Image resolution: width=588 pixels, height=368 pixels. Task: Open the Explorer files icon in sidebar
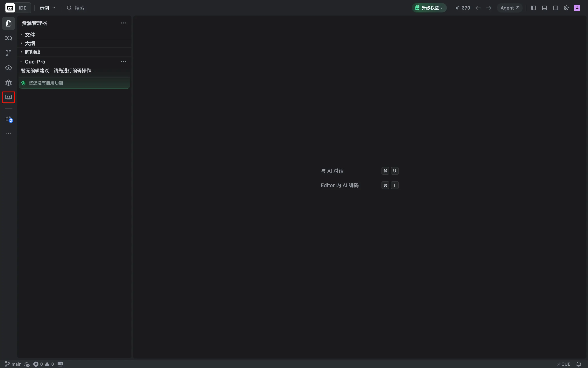click(9, 23)
